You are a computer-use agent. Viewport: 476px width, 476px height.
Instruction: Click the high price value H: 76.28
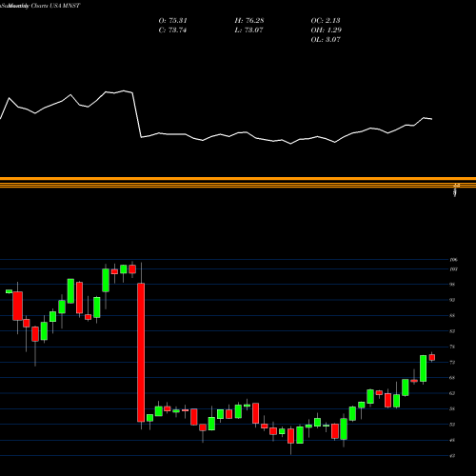[x=249, y=21]
